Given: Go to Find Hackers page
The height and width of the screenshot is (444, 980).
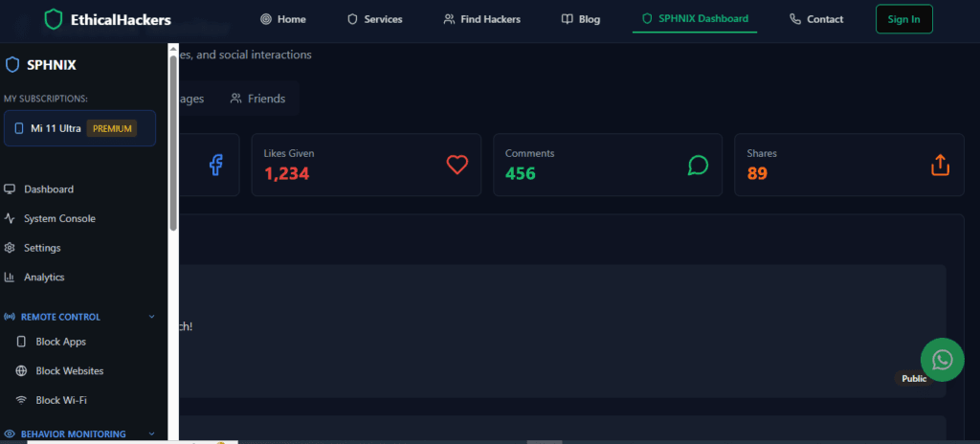Looking at the screenshot, I should coord(482,19).
